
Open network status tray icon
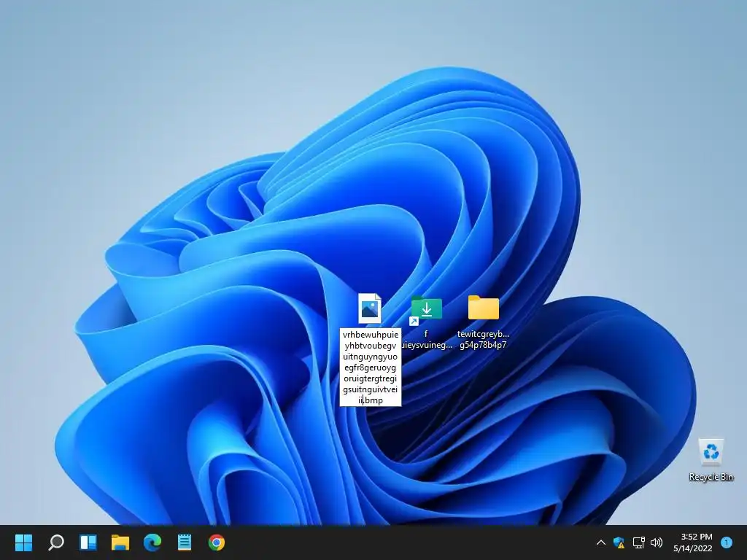(638, 542)
